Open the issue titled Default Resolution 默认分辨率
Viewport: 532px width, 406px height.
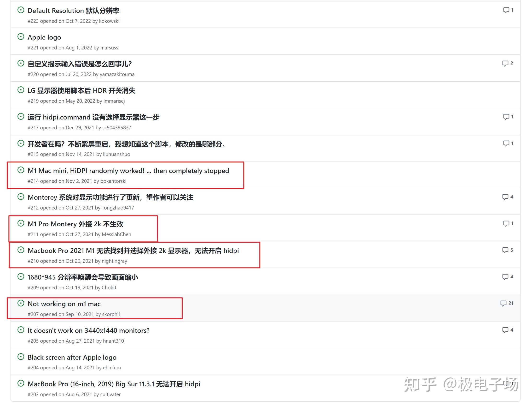coord(74,11)
